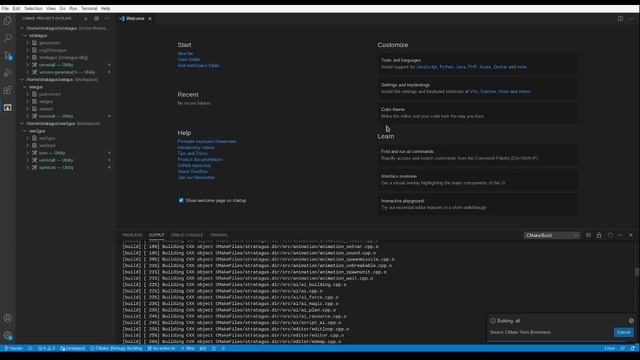The width and height of the screenshot is (640, 360).
Task: Collapse the war1gus project node
Action: pos(24,131)
